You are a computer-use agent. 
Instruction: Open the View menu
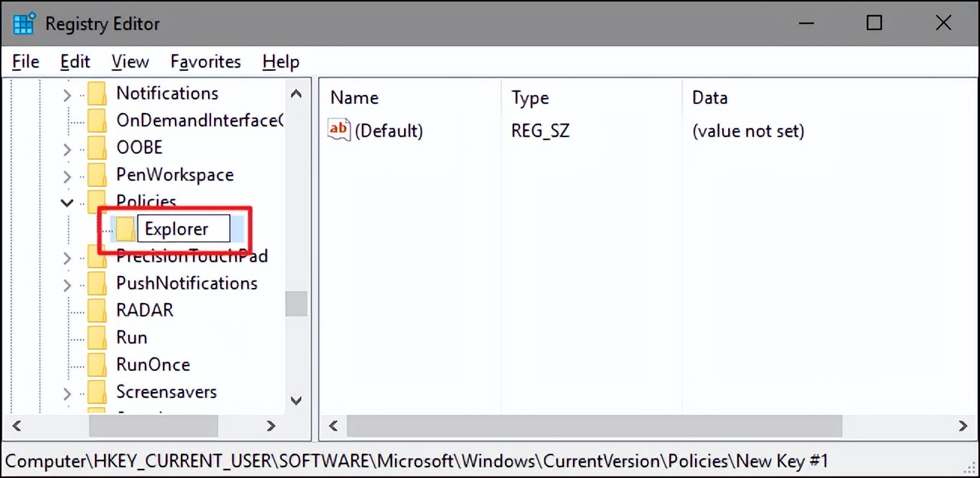[x=130, y=61]
